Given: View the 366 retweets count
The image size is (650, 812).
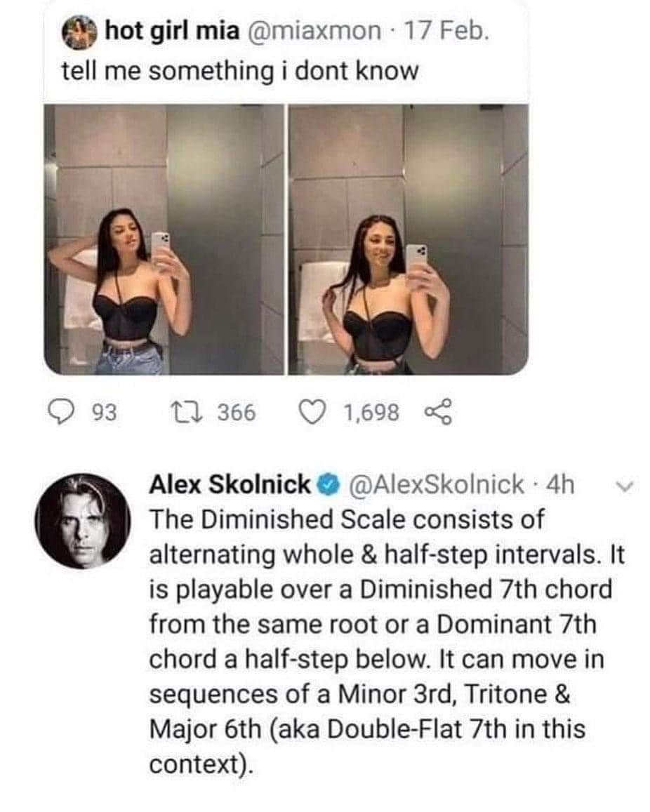Looking at the screenshot, I should point(237,413).
